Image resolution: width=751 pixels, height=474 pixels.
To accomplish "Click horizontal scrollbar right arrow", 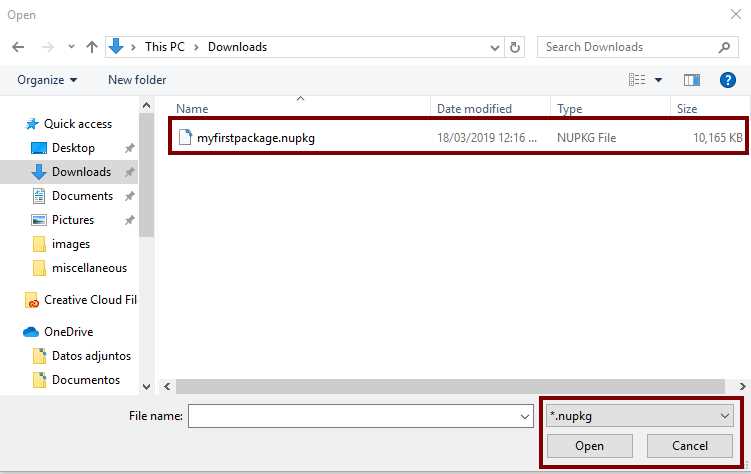I will [742, 386].
